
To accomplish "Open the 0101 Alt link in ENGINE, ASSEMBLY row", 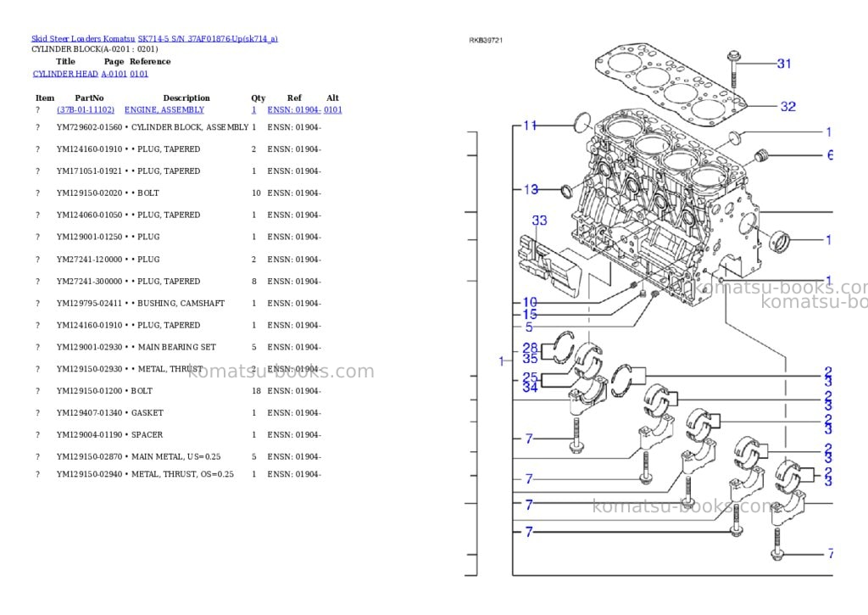I will tap(332, 109).
